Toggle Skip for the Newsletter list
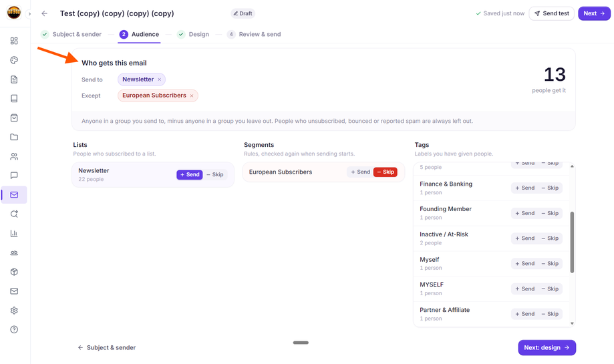 (215, 174)
